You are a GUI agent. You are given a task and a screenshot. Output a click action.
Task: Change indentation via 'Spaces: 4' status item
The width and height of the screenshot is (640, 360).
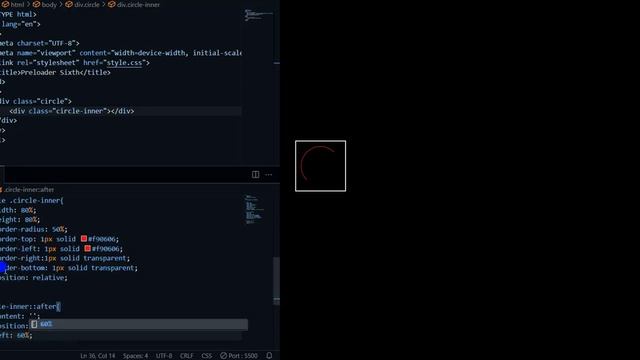(136, 356)
